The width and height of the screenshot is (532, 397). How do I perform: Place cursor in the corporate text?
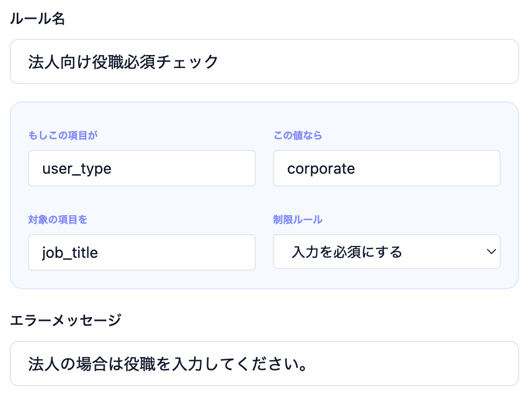coord(321,168)
